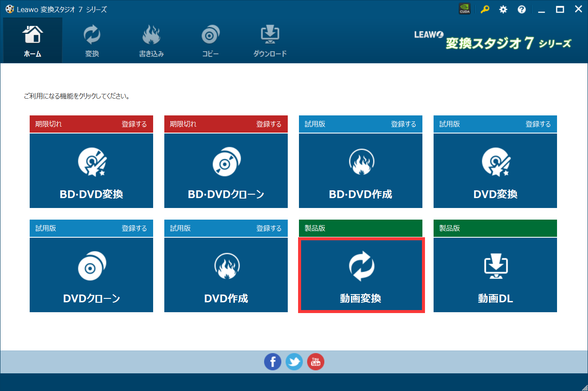Click 登録する above BD·DVDクローン

269,124
